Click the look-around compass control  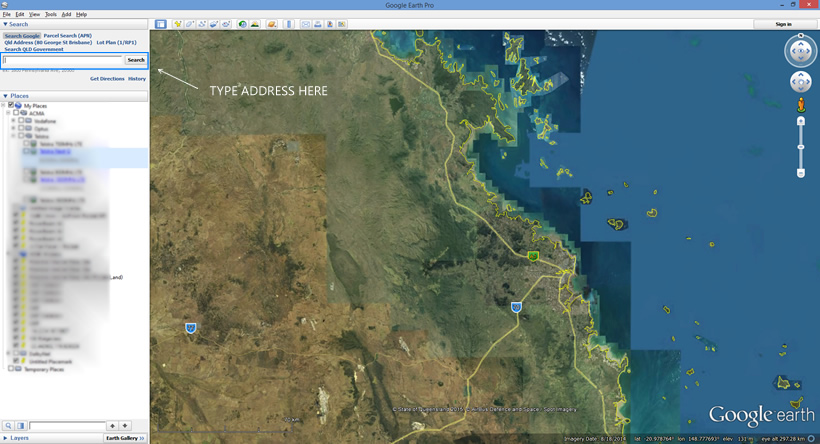click(x=800, y=51)
